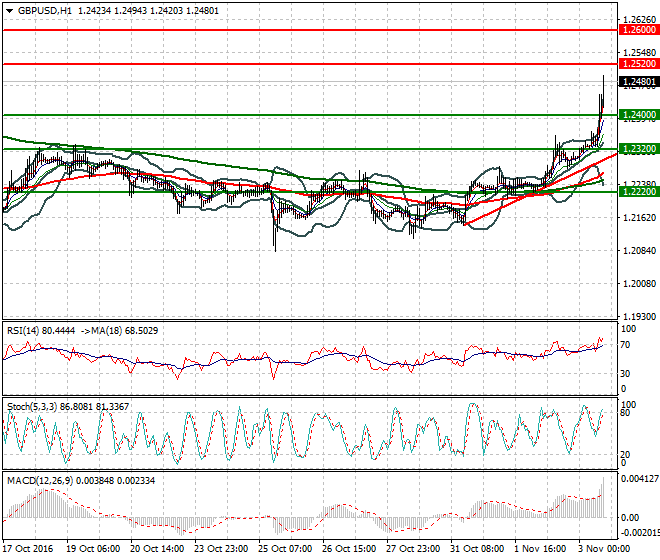
Task: Open the chart menu triangle beside GBPUSD,H1
Action: point(9,11)
